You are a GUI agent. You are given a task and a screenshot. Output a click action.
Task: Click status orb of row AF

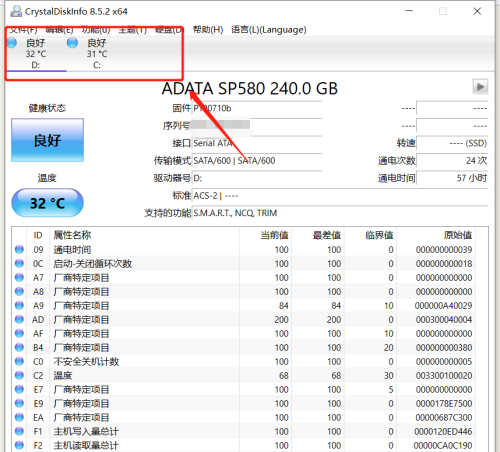pos(19,333)
